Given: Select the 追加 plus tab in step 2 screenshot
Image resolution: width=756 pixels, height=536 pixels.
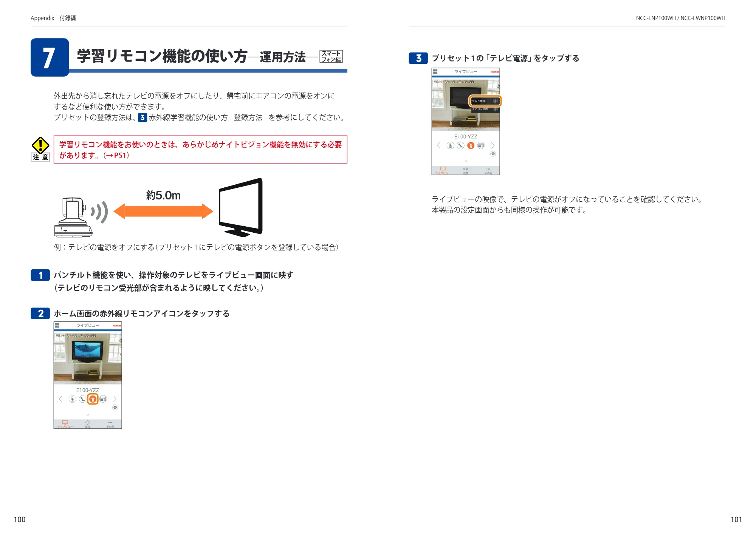Looking at the screenshot, I should 88,424.
